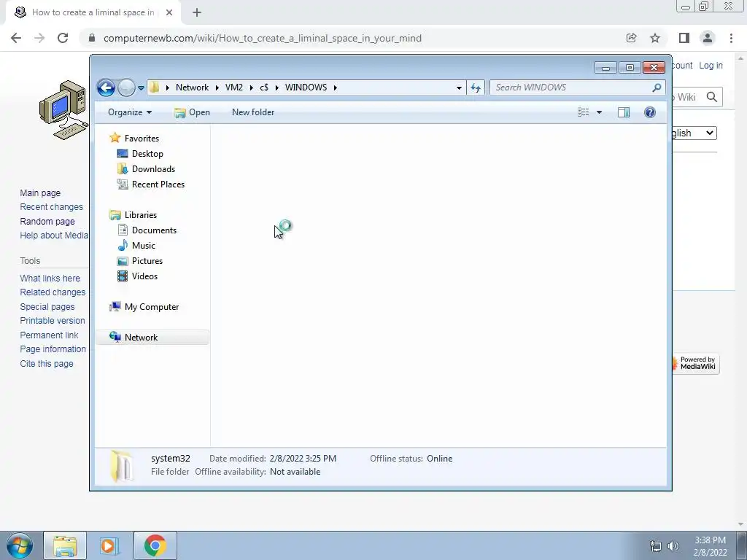Click Open in Explorer toolbar
This screenshot has width=747, height=560.
(x=192, y=112)
